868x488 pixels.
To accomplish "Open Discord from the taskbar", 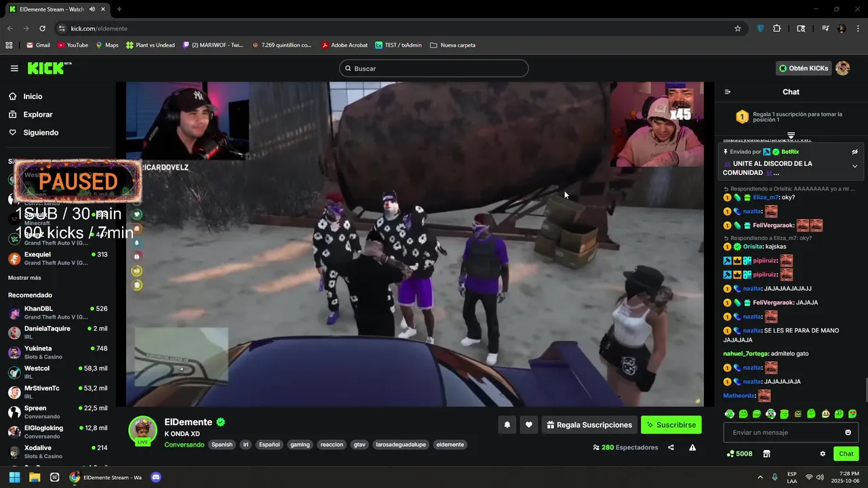I will click(x=155, y=477).
